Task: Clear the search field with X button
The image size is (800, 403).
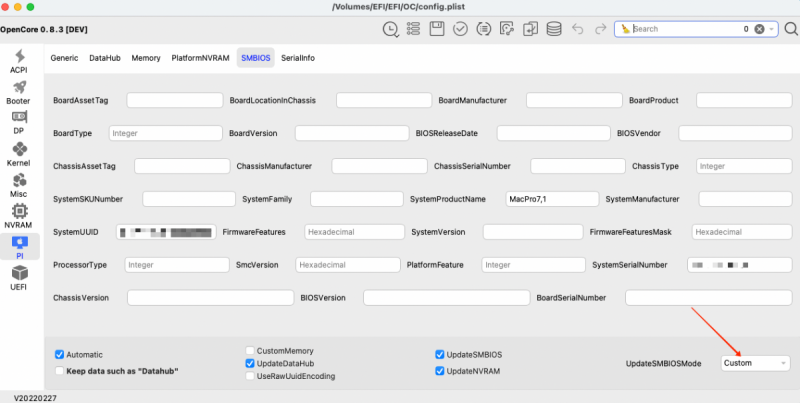Action: pos(759,29)
